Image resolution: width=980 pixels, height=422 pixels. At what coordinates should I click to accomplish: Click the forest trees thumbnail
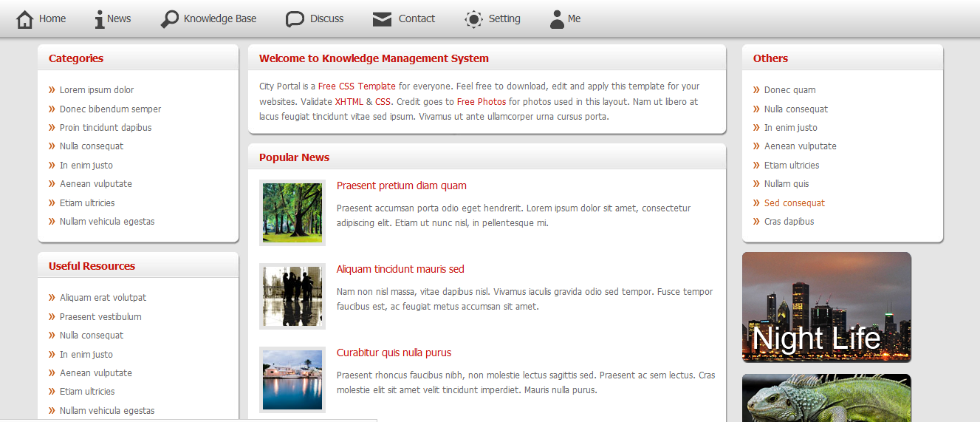click(292, 213)
